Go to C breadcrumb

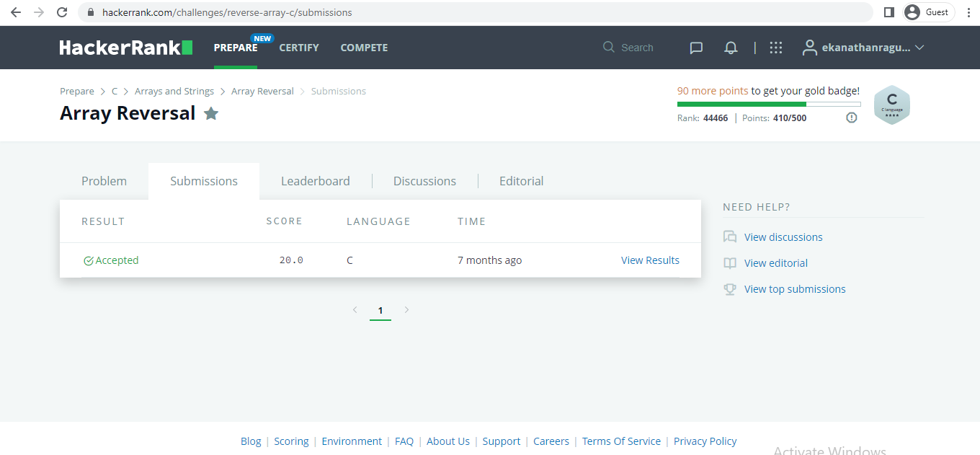(115, 91)
